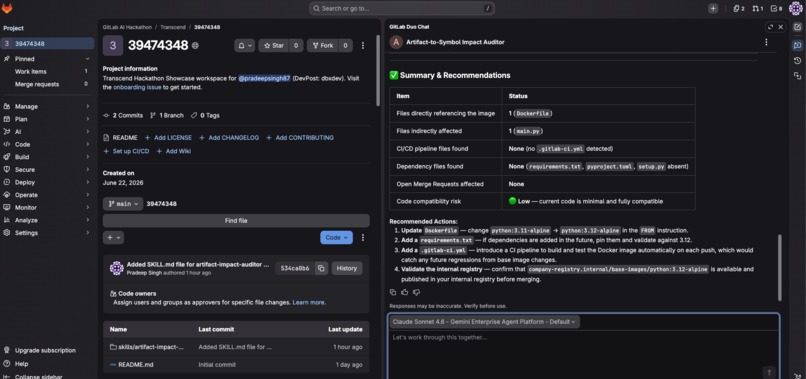This screenshot has height=379, width=806.
Task: Expand the Plan sidebar section
Action: point(47,119)
